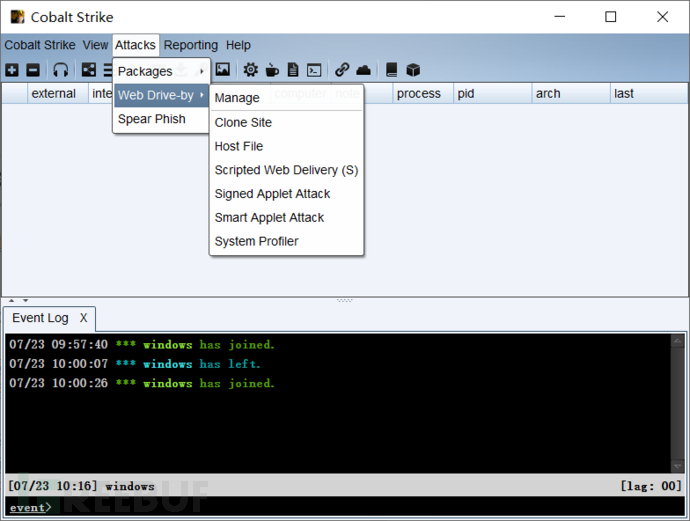Click the chain link host file icon
Image resolution: width=690 pixels, height=521 pixels.
(342, 70)
